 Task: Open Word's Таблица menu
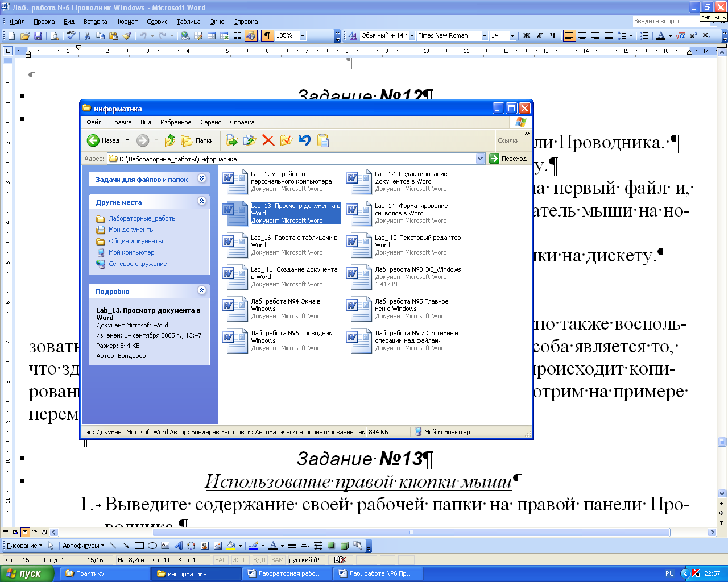click(x=188, y=22)
